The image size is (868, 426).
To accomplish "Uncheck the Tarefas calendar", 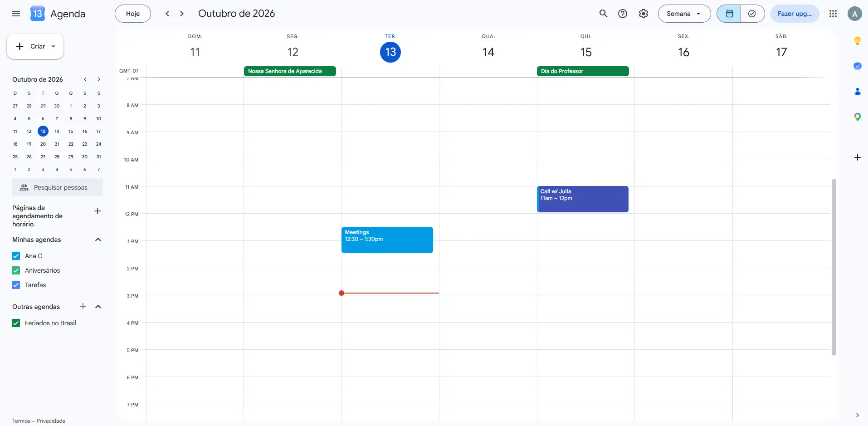I will 16,285.
